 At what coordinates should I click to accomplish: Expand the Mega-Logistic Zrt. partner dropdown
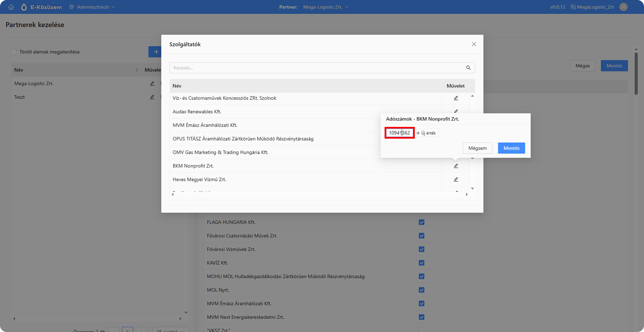[326, 7]
